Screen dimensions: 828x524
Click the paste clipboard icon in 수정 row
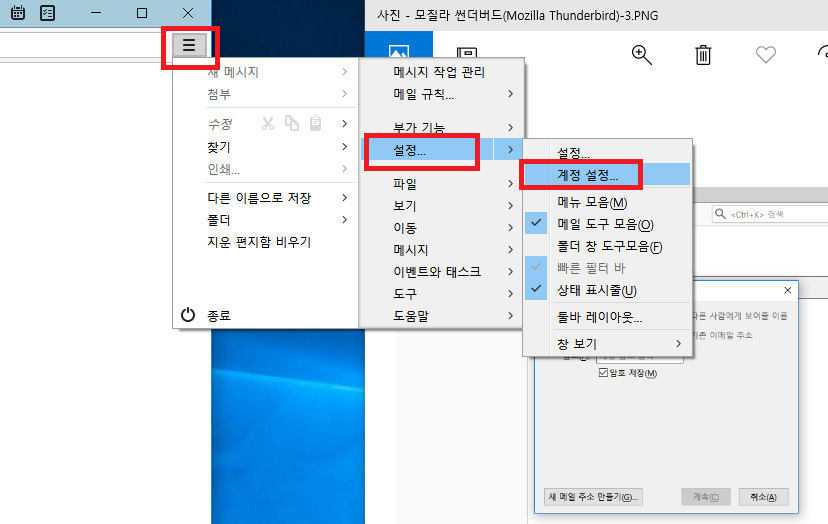click(315, 123)
